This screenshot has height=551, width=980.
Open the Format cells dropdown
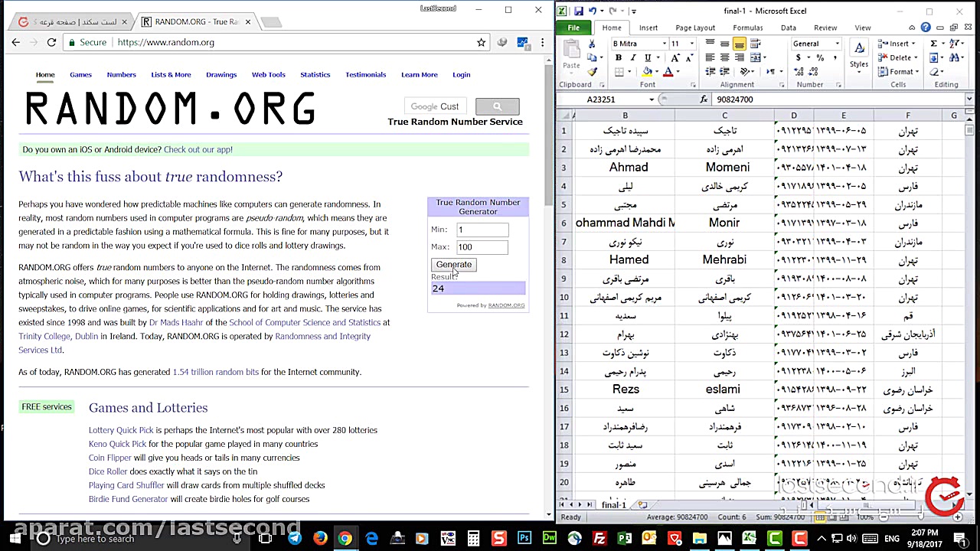(917, 72)
